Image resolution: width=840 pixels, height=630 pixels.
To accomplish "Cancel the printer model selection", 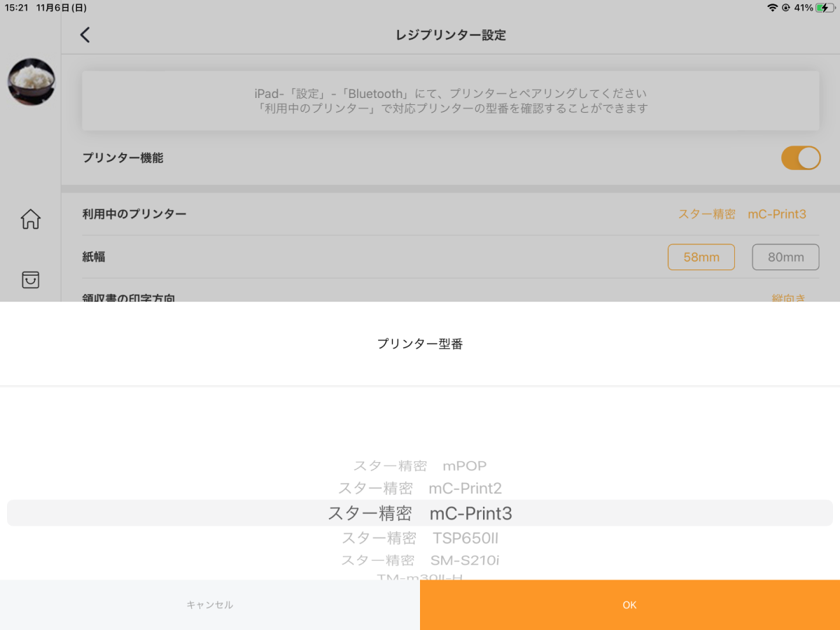I will point(209,605).
